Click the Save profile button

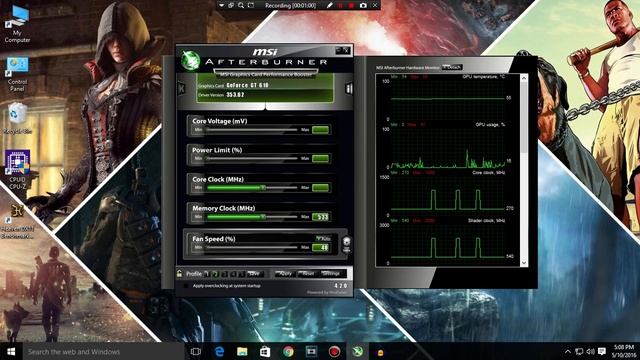255,274
